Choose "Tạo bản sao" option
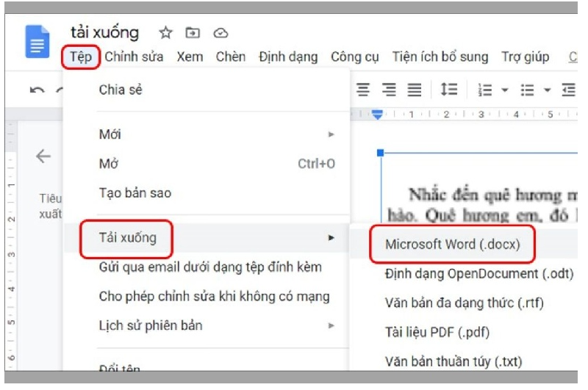The width and height of the screenshot is (588, 390). [x=207, y=193]
